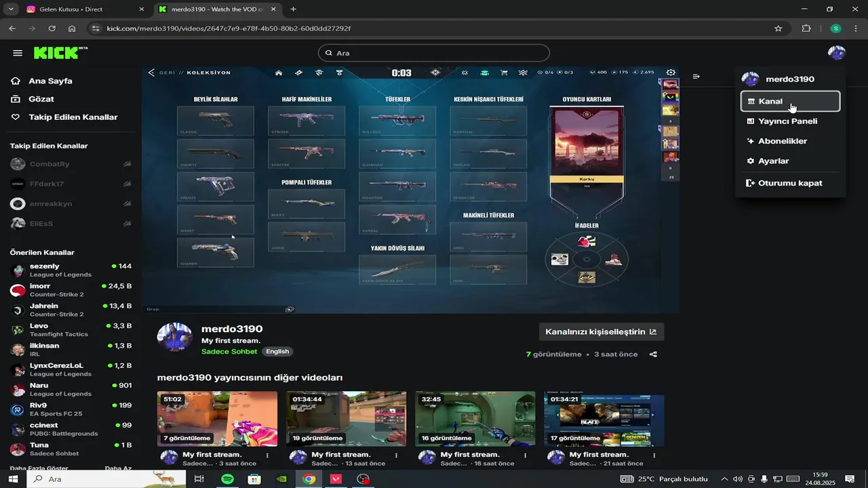
Task: Open the Kick hamburger menu
Action: click(18, 53)
